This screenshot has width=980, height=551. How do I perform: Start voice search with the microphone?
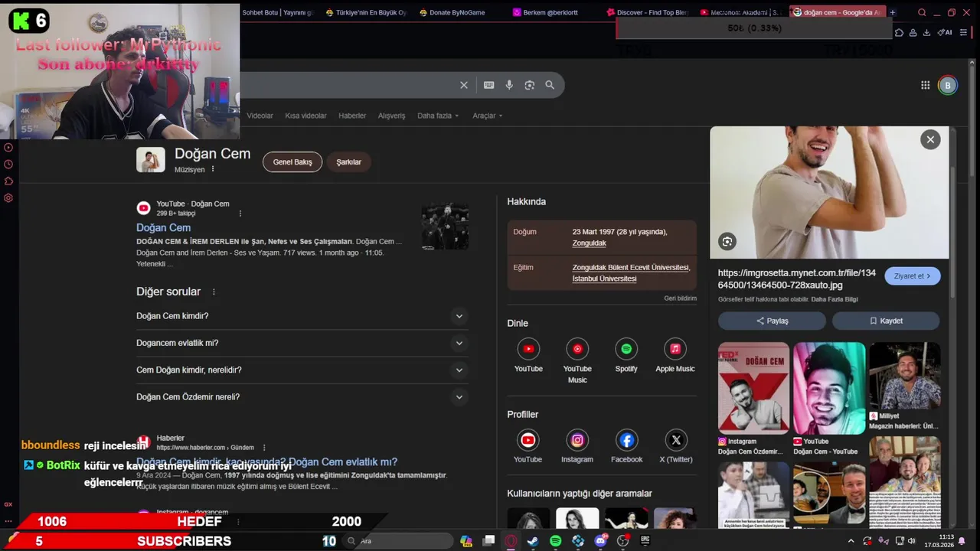(x=509, y=85)
